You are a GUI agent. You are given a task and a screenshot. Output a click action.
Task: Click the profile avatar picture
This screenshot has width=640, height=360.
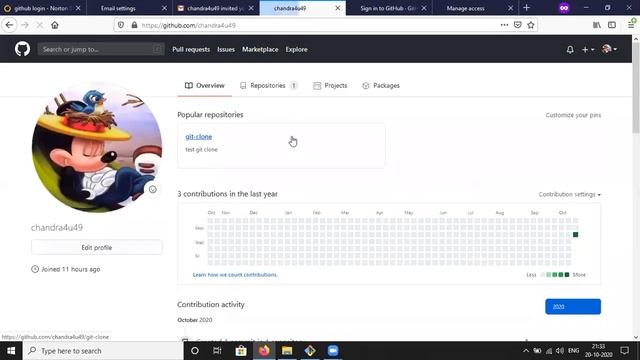[97, 147]
